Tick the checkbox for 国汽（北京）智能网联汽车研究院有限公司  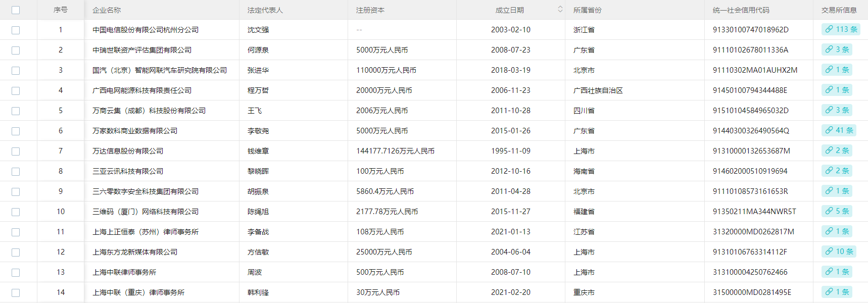click(16, 71)
